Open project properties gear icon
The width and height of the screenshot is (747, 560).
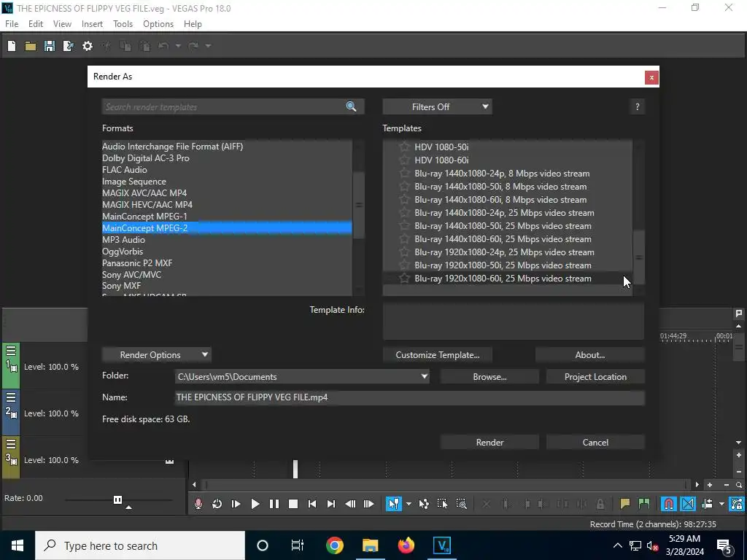point(88,46)
